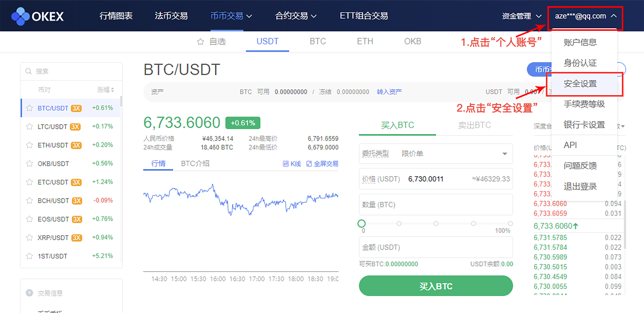The width and height of the screenshot is (644, 313).
Task: Click the 3X badge on ETH/USDT
Action: (x=76, y=145)
